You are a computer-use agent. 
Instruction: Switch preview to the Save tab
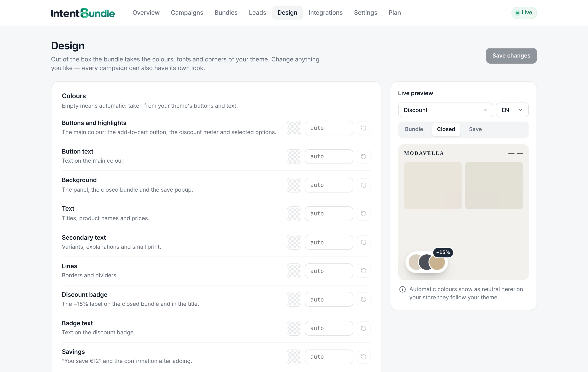pyautogui.click(x=475, y=130)
